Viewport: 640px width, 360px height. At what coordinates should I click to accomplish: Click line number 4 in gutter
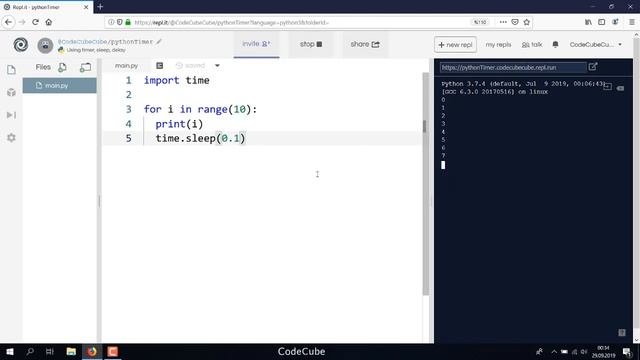coord(129,124)
